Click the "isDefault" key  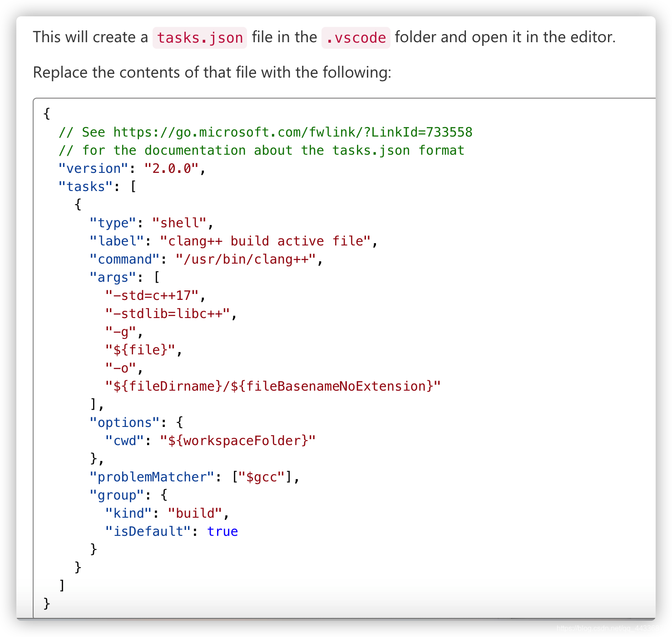tap(148, 531)
